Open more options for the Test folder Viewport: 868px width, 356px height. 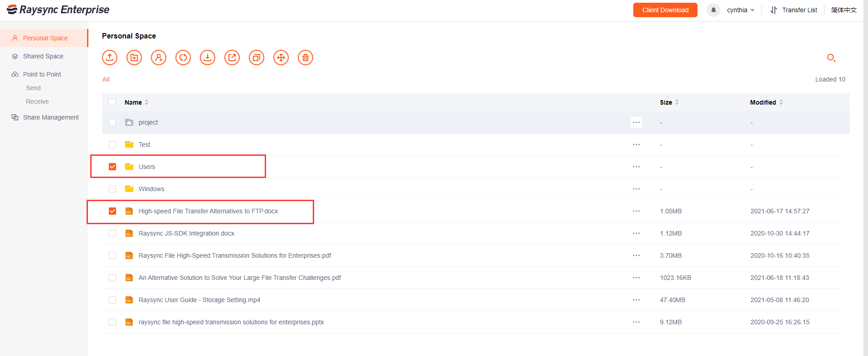point(636,144)
